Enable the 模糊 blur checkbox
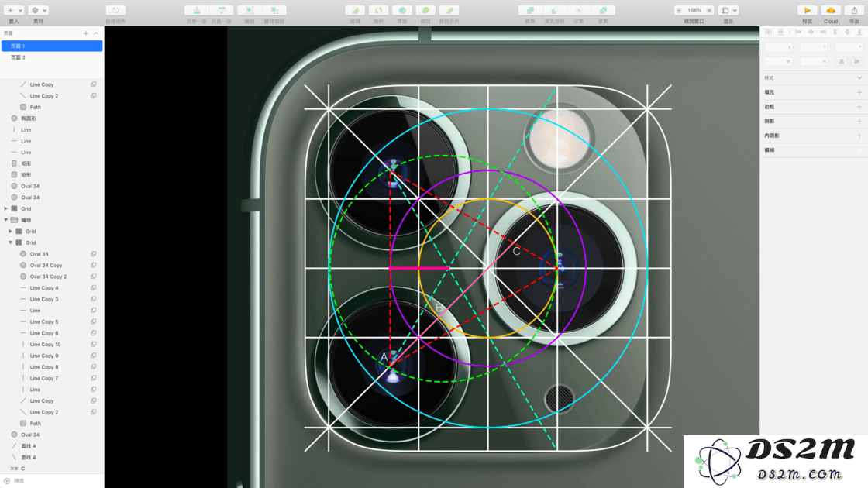Image resolution: width=868 pixels, height=488 pixels. click(x=859, y=150)
